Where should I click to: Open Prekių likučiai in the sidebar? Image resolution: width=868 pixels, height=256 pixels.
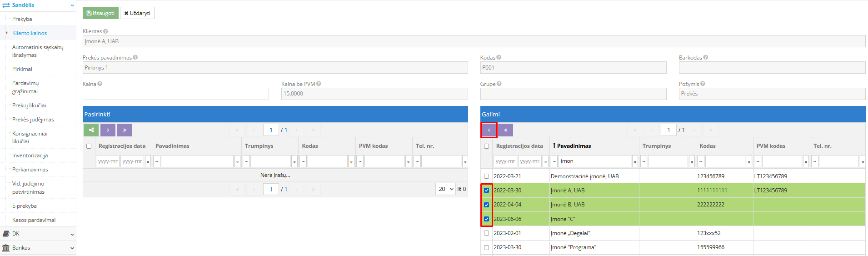(x=29, y=105)
